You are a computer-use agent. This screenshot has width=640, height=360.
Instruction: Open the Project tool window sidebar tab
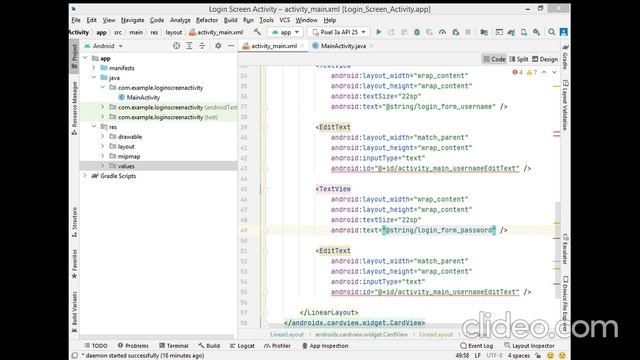(x=74, y=56)
